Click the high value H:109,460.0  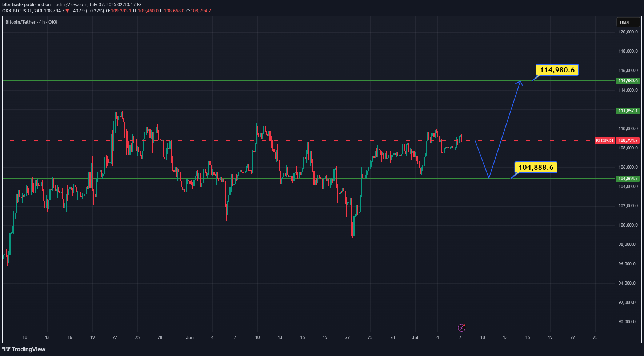(x=146, y=11)
